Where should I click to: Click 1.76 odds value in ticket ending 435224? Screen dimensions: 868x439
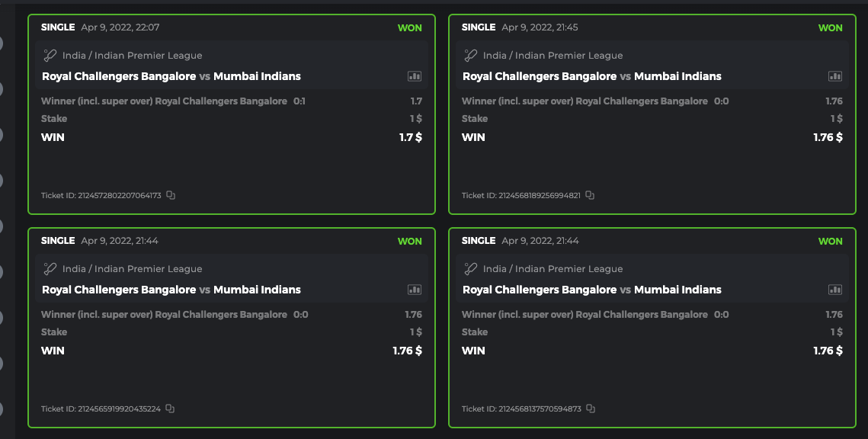click(x=413, y=315)
